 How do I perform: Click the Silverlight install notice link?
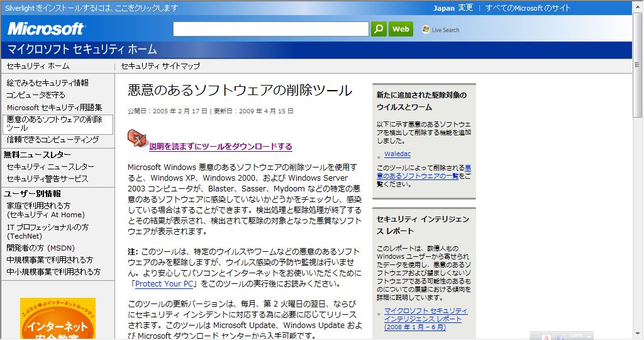click(92, 8)
